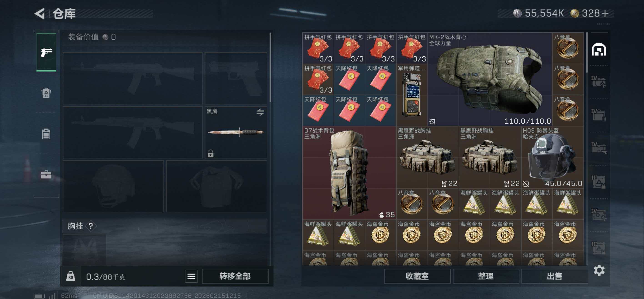
Task: Go back using the arrow beside 仓库
Action: pyautogui.click(x=40, y=13)
